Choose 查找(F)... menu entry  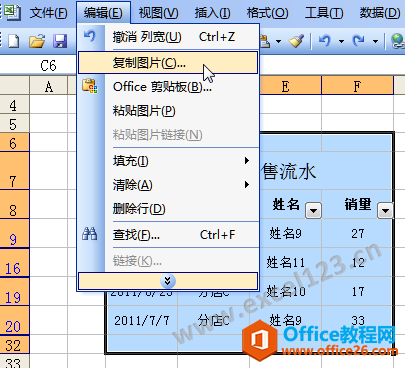tap(168, 235)
